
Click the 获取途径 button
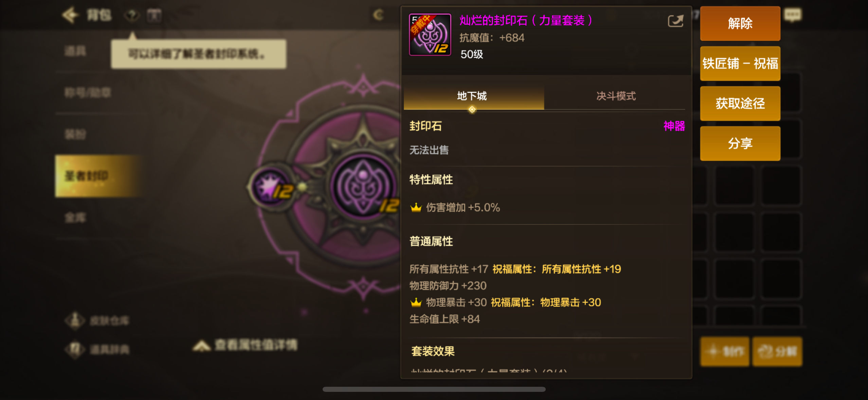point(740,103)
